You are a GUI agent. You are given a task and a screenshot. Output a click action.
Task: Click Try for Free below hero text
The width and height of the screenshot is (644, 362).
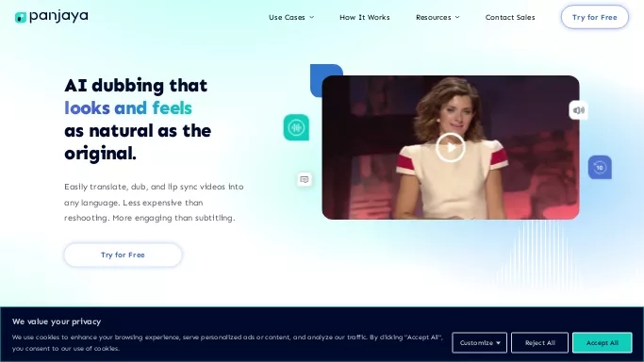coord(123,255)
